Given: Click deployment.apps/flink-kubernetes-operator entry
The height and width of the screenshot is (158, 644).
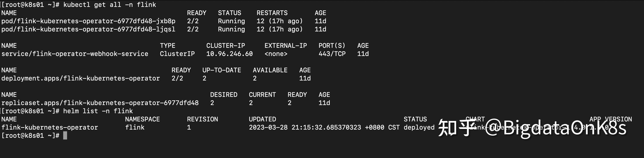Looking at the screenshot, I should point(80,78).
